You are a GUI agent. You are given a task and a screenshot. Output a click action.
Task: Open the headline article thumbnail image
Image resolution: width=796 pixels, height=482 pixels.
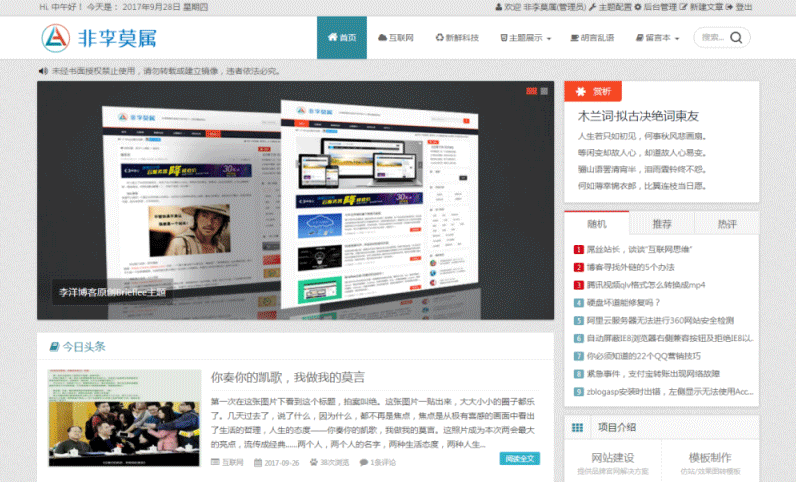pos(124,418)
